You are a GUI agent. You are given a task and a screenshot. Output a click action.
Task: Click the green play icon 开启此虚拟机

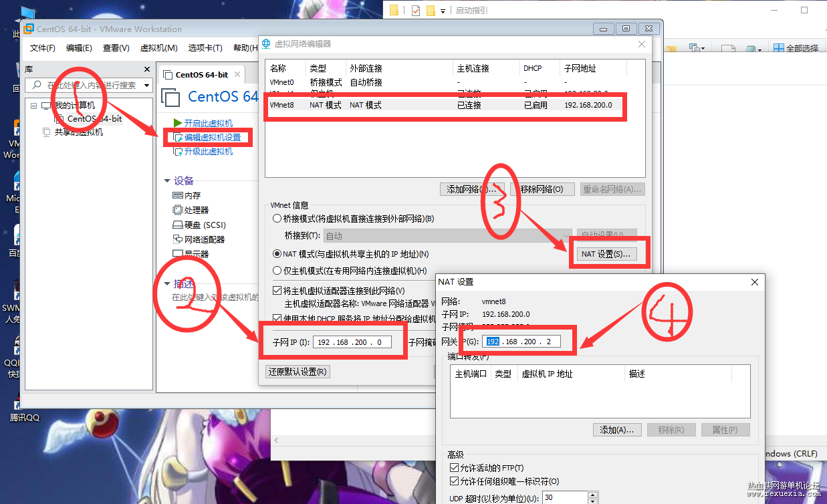(x=177, y=123)
